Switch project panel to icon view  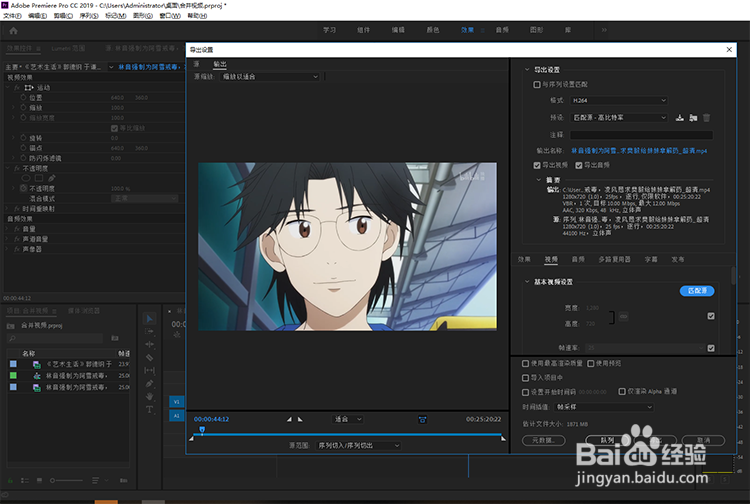coord(39,480)
